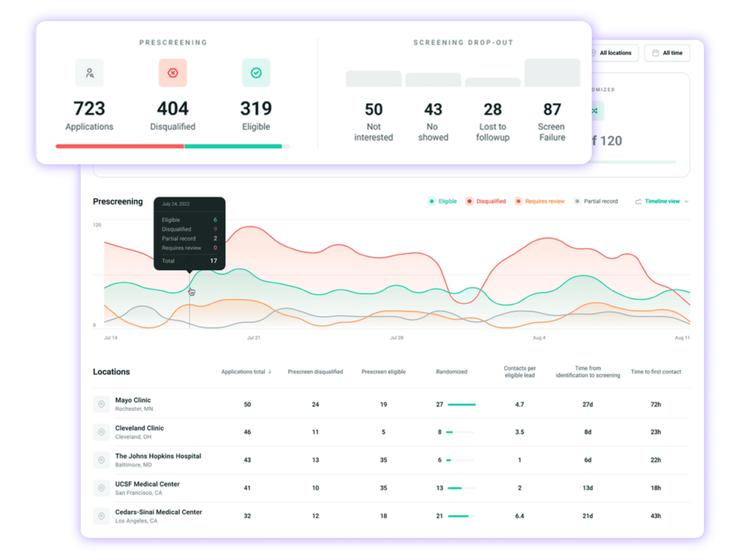
Task: Click the Johns Hopkins location pin icon
Action: pos(101,460)
